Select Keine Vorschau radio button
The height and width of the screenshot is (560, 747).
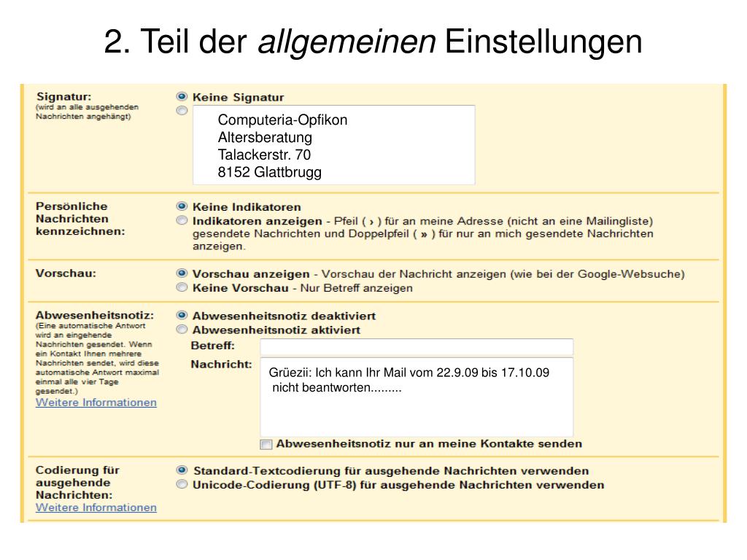[x=182, y=287]
